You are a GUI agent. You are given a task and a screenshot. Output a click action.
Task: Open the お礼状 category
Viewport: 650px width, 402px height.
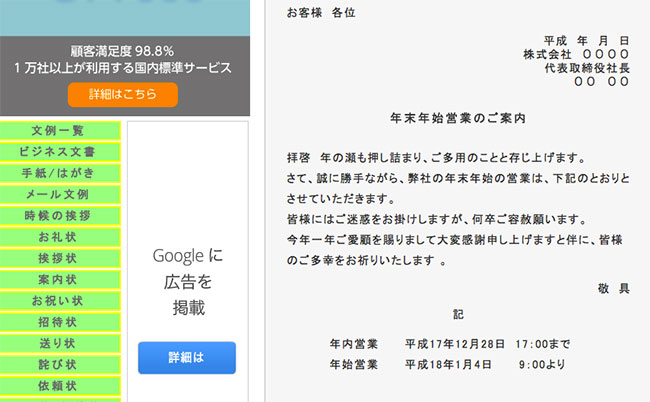[58, 237]
